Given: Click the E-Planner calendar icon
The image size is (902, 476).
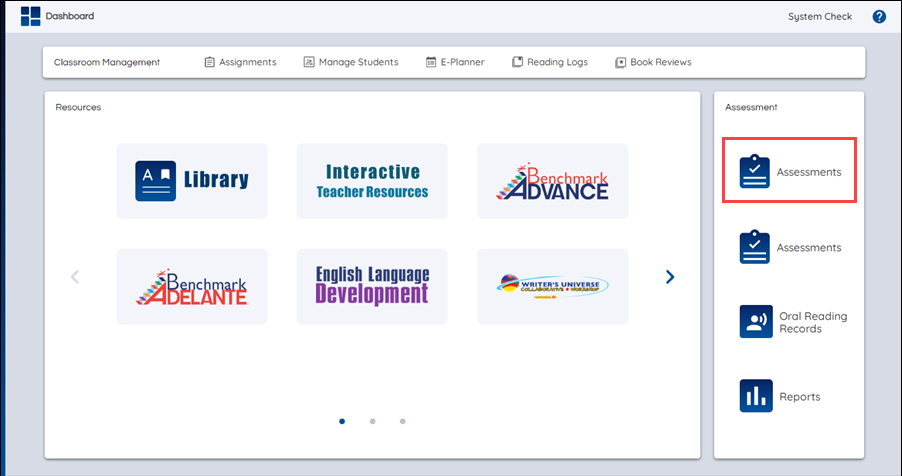Looking at the screenshot, I should tap(431, 62).
